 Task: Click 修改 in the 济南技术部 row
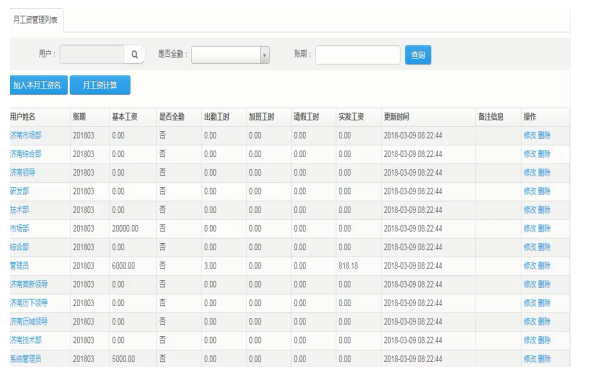click(530, 340)
